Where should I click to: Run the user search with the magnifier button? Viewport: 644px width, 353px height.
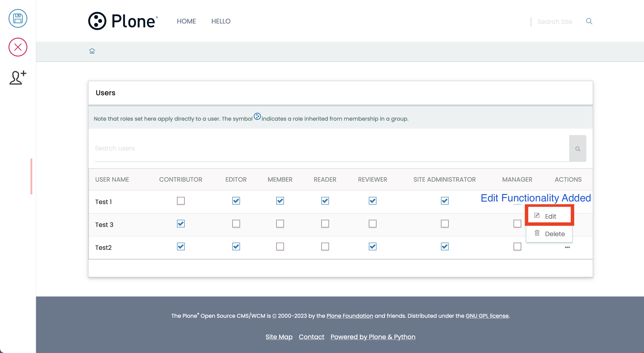(578, 148)
